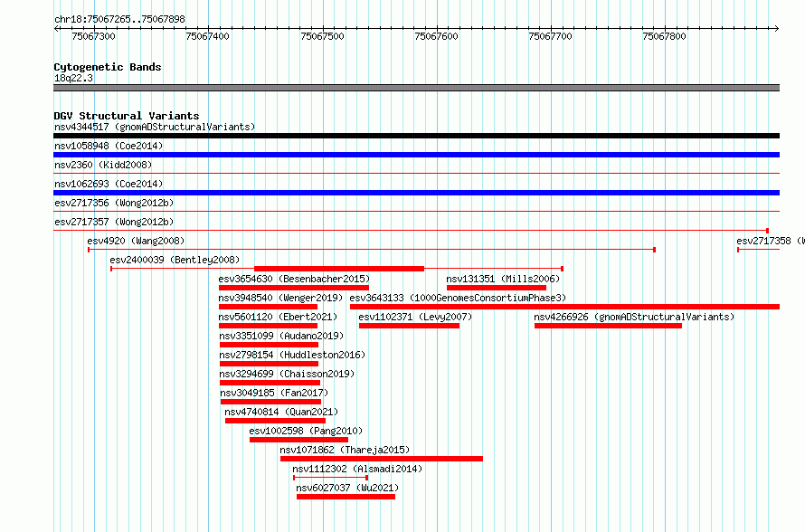Select red bar under nsv2798154 (Huddleston2016)

[x=269, y=364]
